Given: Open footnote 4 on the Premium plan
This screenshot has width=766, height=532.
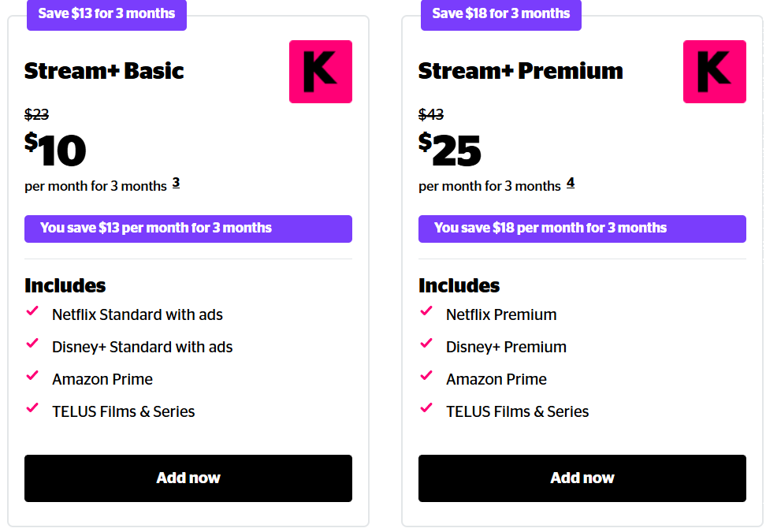Looking at the screenshot, I should (570, 182).
